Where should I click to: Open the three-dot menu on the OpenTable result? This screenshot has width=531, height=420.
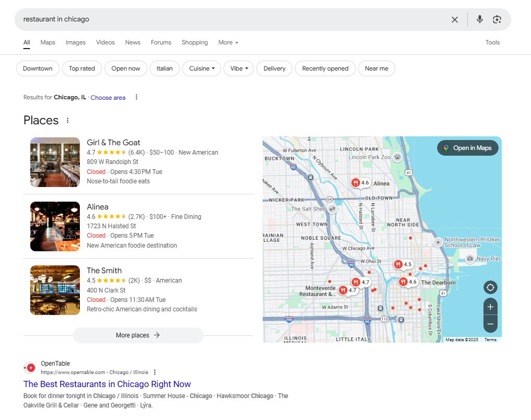tap(155, 372)
